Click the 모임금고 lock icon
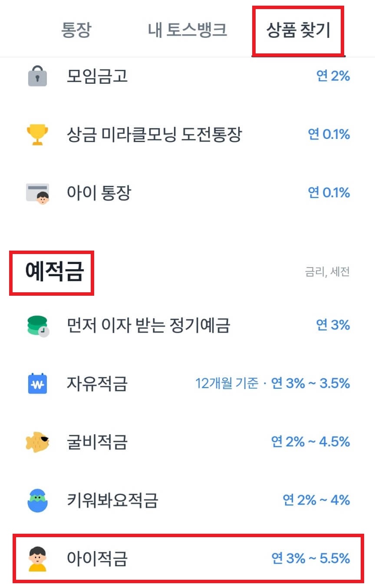The height and width of the screenshot is (588, 375). pos(37,76)
